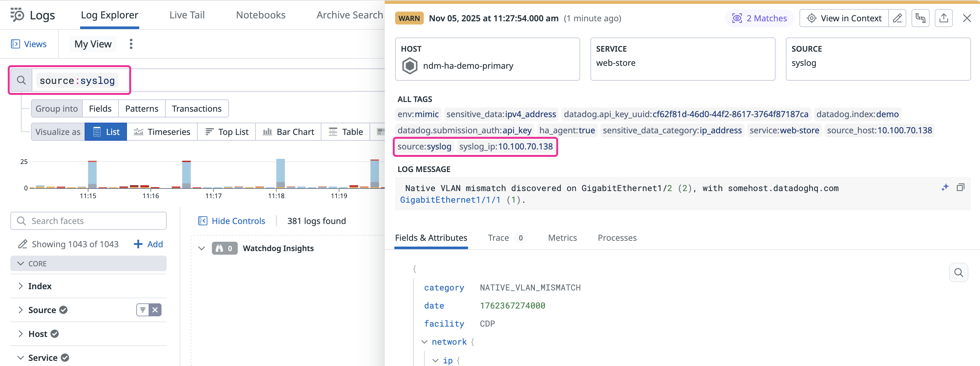Open the Trace tab

(498, 238)
